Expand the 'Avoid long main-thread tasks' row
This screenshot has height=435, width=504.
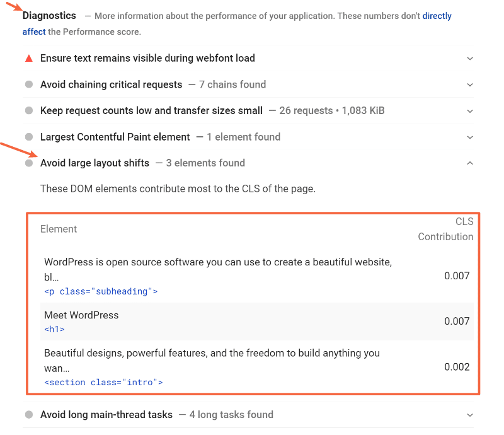(470, 415)
